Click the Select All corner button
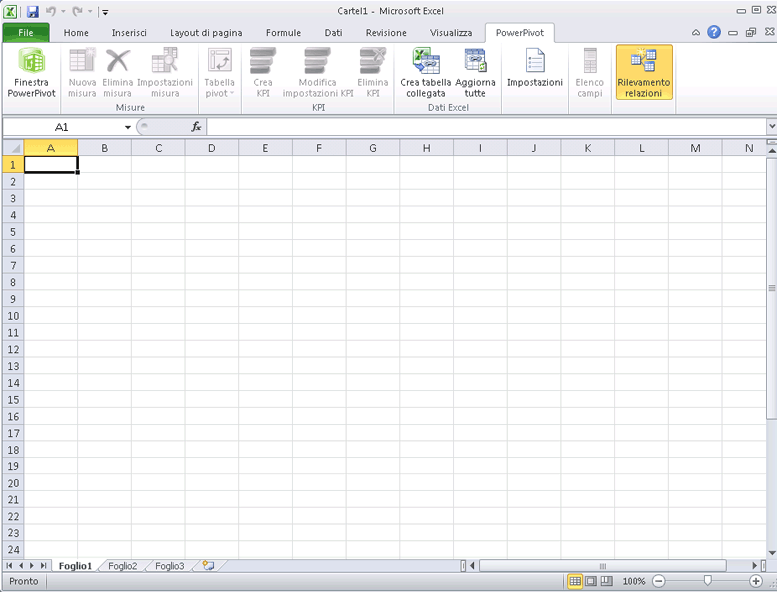This screenshot has width=777, height=592. pyautogui.click(x=13, y=148)
